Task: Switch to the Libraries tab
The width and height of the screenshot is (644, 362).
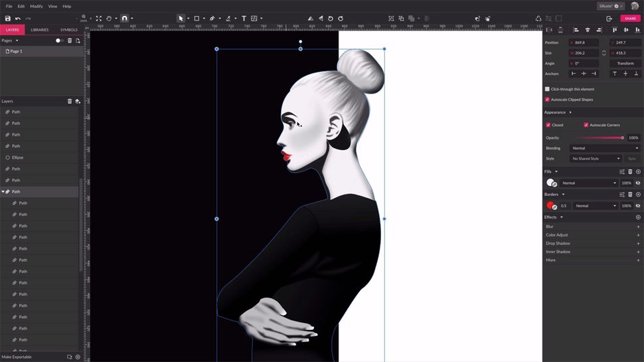Action: pos(39,30)
